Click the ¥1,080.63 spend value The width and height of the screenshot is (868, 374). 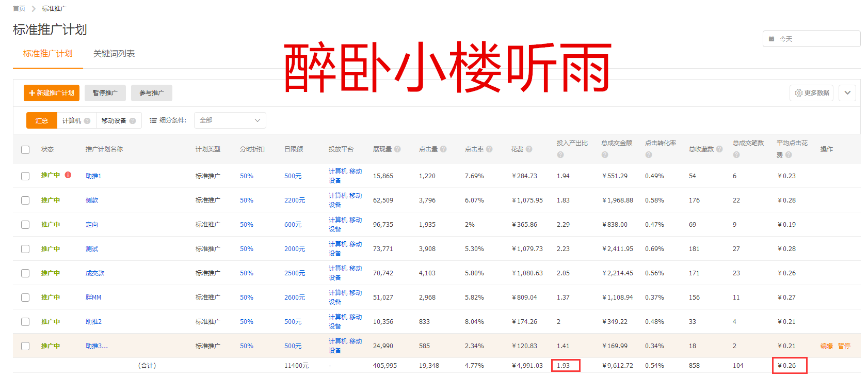(x=527, y=273)
